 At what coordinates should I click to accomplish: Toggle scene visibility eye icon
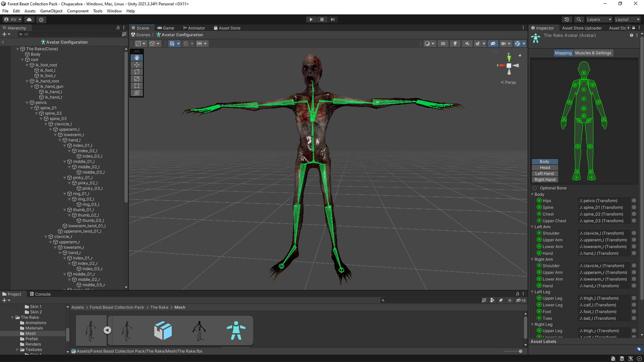tap(493, 43)
